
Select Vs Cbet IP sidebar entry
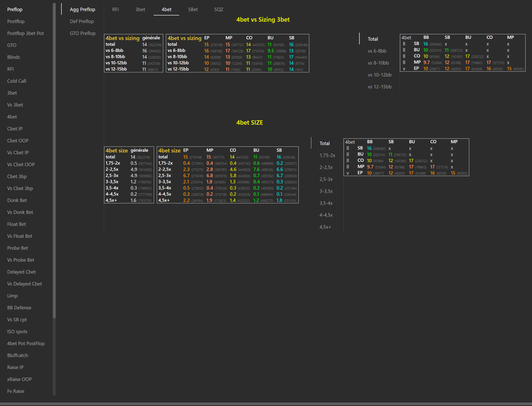click(x=18, y=153)
